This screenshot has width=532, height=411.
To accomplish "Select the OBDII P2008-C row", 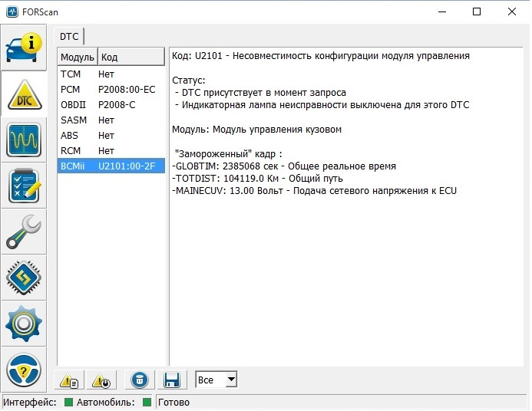I will (x=111, y=105).
